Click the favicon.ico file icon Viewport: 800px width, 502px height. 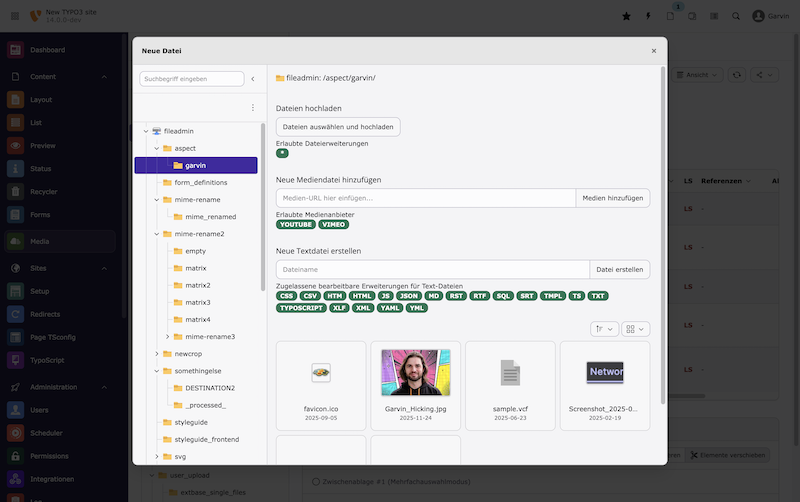320,372
